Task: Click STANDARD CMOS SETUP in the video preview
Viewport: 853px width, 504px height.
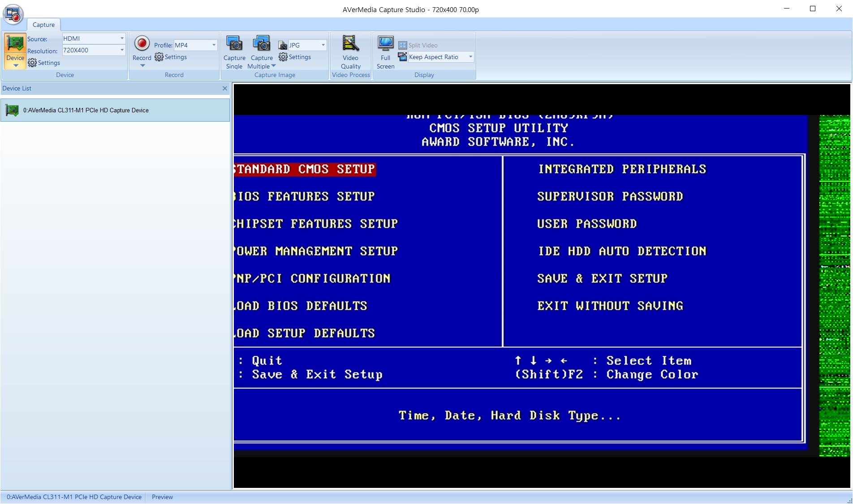Action: [x=304, y=169]
